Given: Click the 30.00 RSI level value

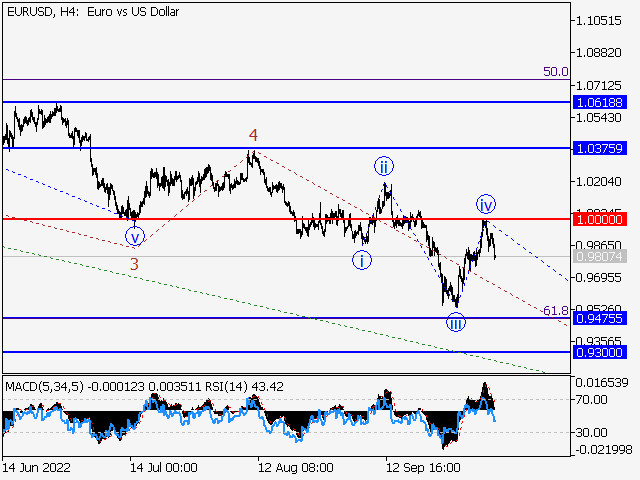Looking at the screenshot, I should pyautogui.click(x=593, y=432).
